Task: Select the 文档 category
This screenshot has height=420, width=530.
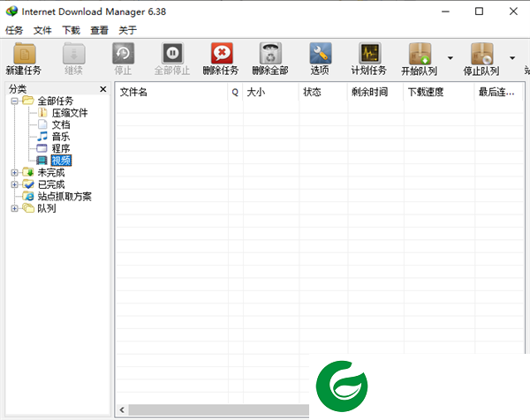Action: (61, 124)
